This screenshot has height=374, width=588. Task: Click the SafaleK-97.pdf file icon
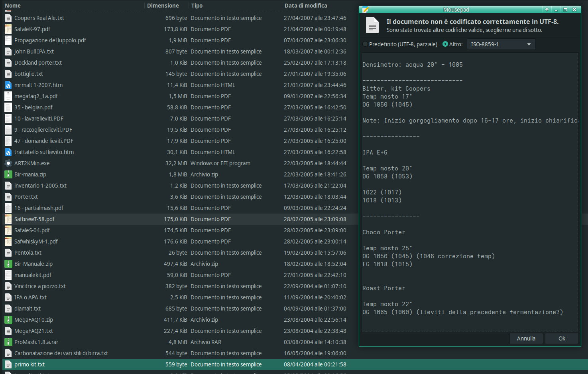pyautogui.click(x=8, y=29)
